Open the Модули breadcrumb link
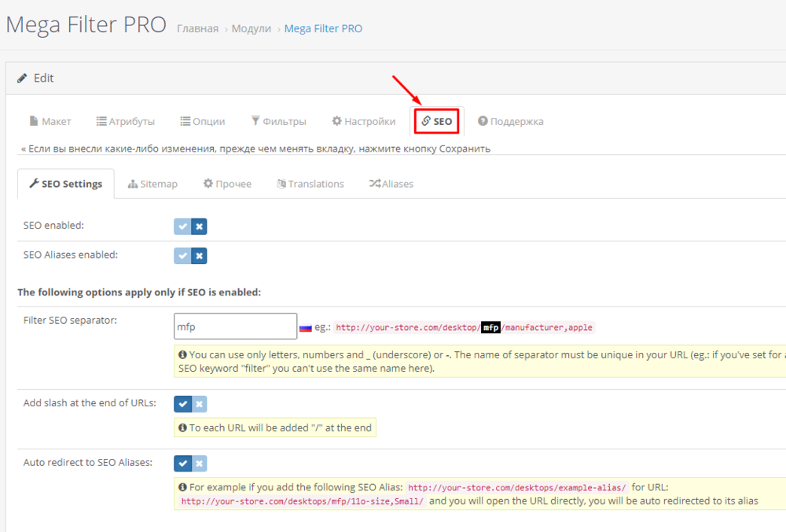Image resolution: width=786 pixels, height=532 pixels. (252, 28)
